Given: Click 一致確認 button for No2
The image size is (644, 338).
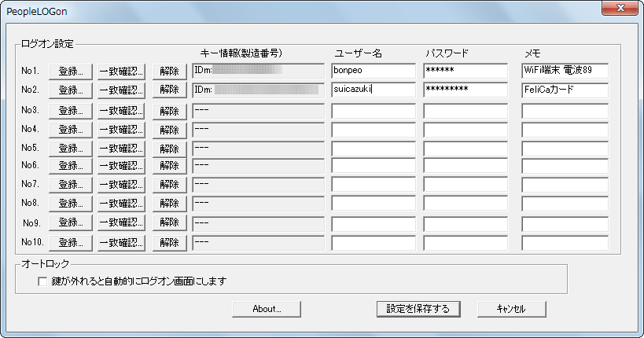Looking at the screenshot, I should point(121,90).
